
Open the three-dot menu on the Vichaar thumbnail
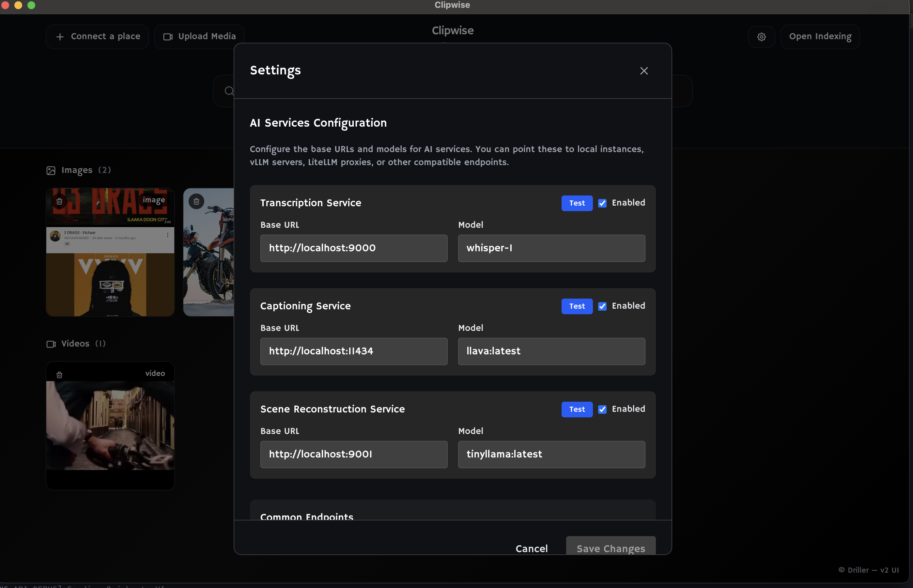168,235
